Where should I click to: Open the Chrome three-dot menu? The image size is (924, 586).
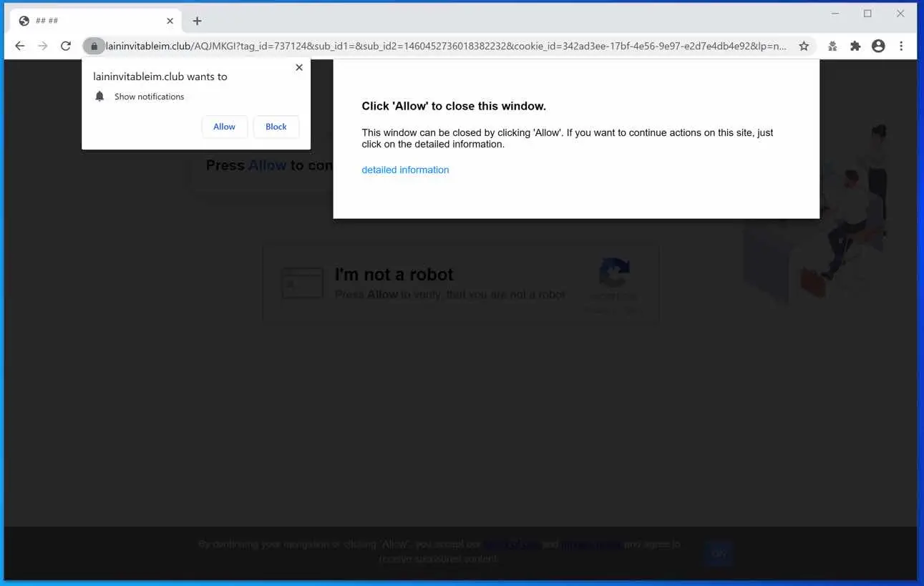(x=901, y=46)
